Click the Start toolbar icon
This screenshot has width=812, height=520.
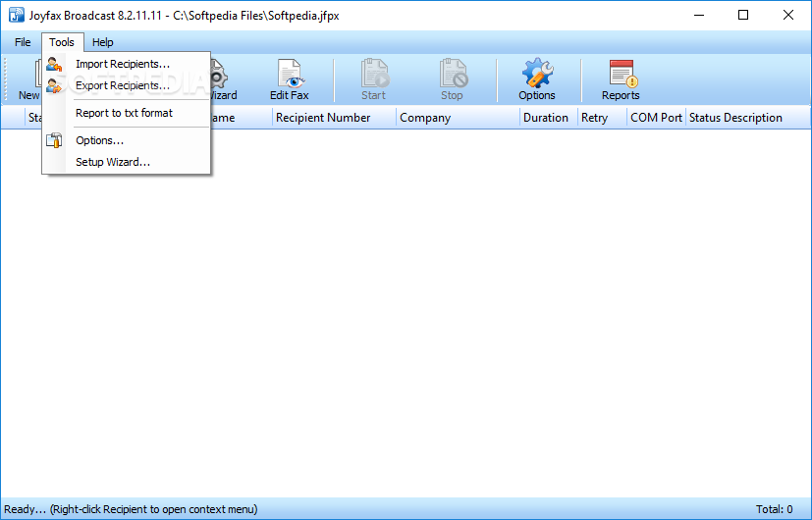(x=374, y=74)
